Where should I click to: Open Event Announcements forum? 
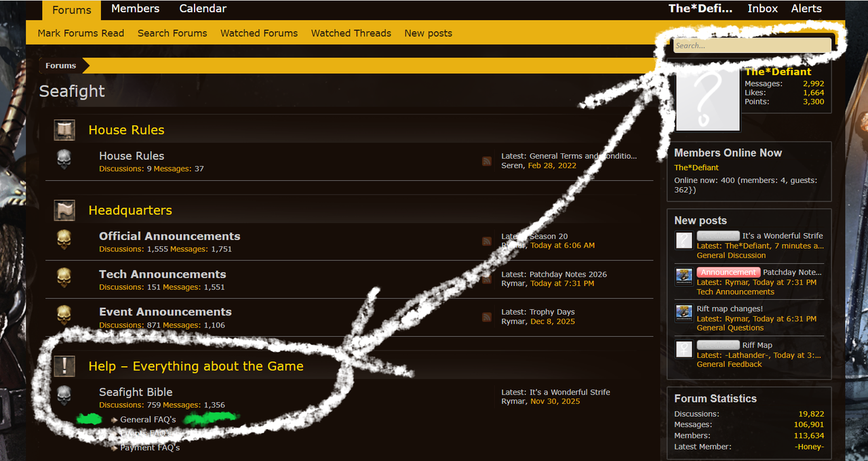click(x=165, y=312)
